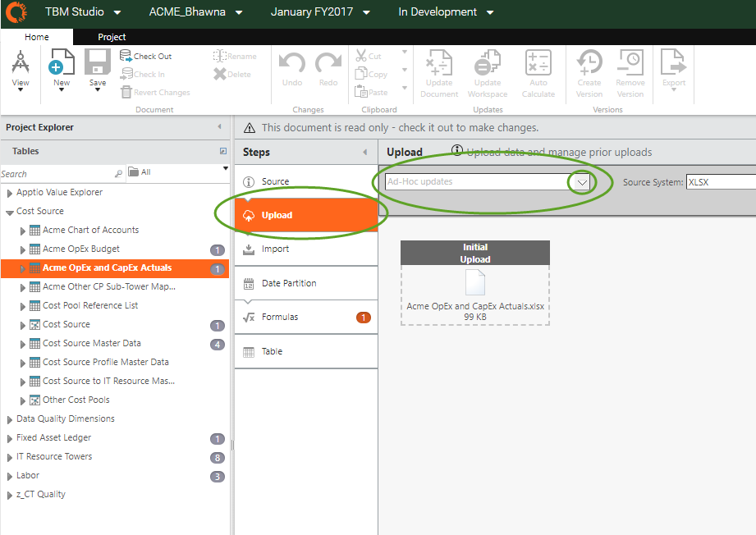The image size is (756, 535).
Task: Click the New document icon
Action: (x=62, y=62)
